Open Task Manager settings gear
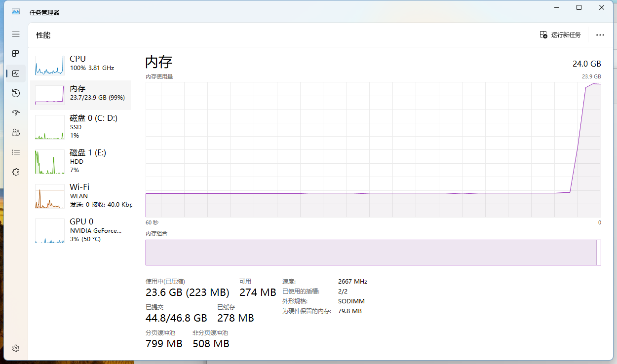 (15, 348)
